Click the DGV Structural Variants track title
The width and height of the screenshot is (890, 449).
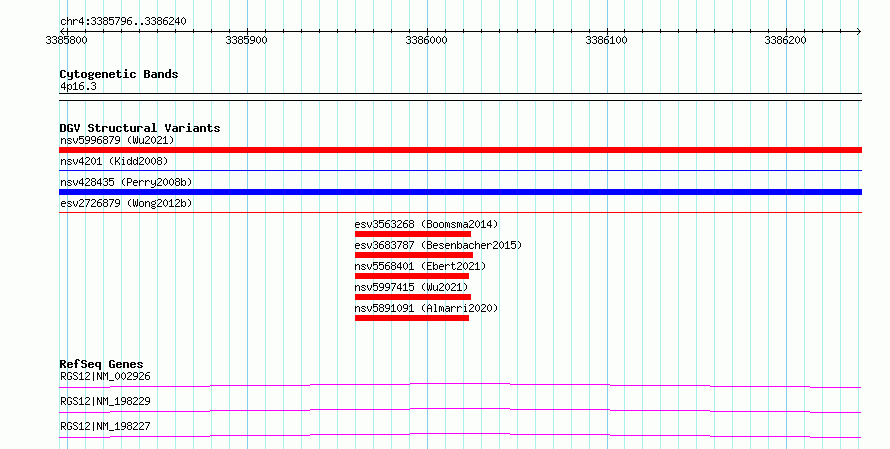pos(140,128)
